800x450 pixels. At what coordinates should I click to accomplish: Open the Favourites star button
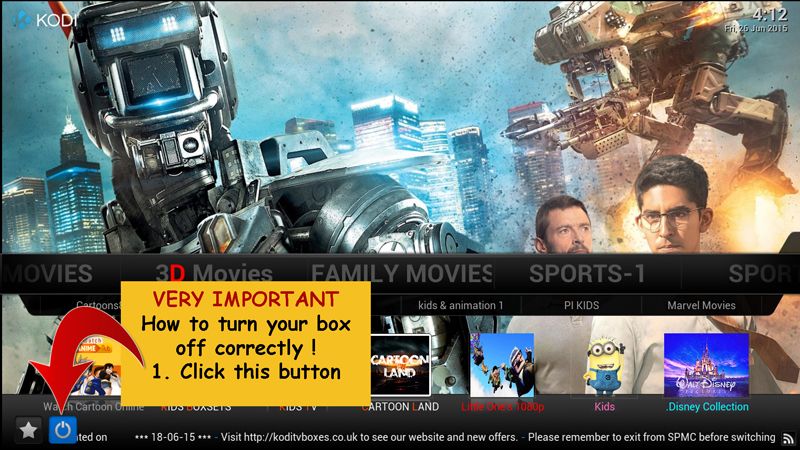[x=28, y=430]
